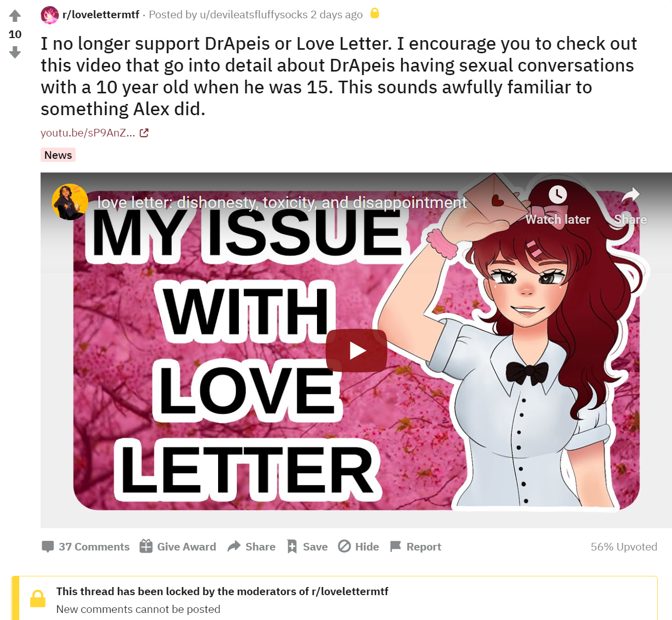
Task: Open the YouTube channel avatar on video
Action: (70, 202)
